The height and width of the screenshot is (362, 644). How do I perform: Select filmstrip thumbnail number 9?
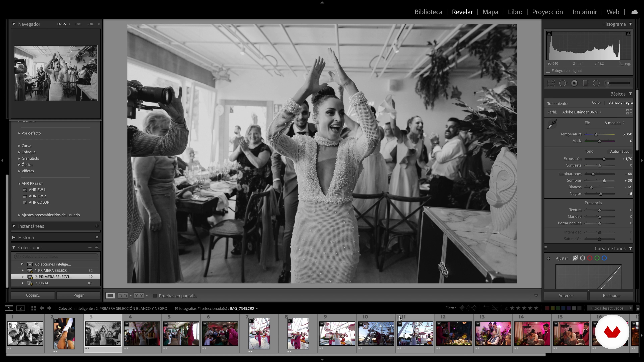pyautogui.click(x=337, y=334)
